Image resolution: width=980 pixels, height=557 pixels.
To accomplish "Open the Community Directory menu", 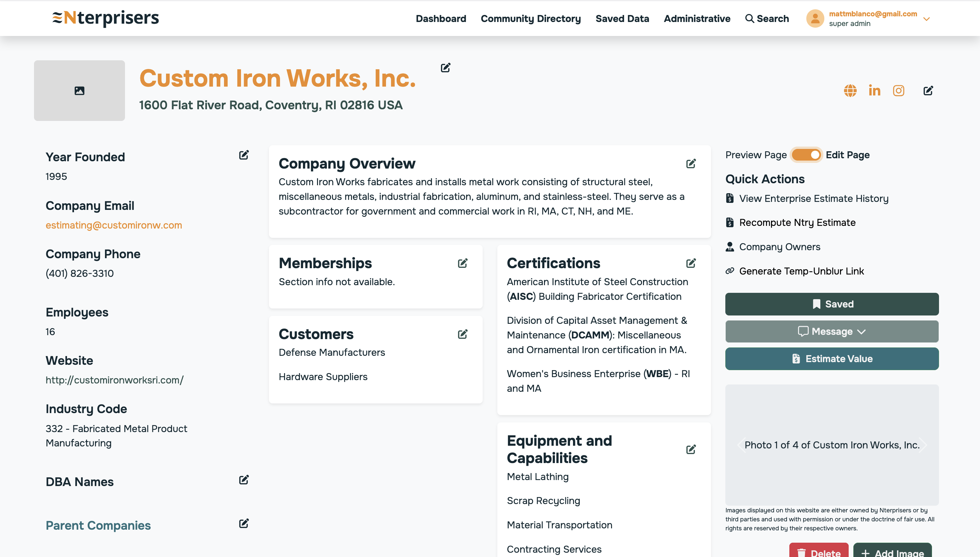I will (530, 19).
